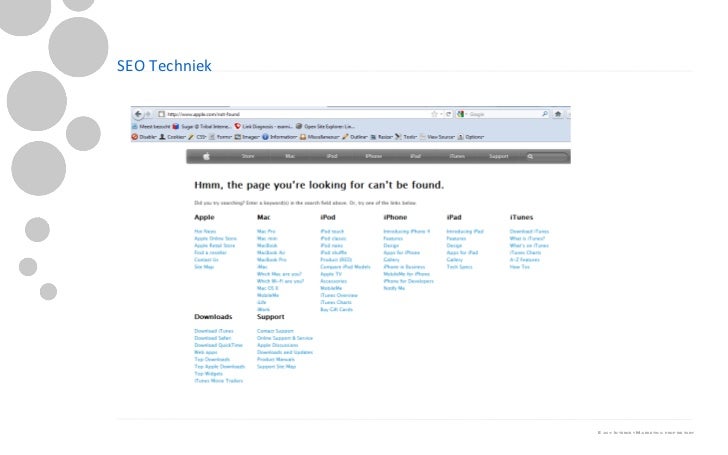The height and width of the screenshot is (455, 728).
Task: Select iPad in Apple navigation bar
Action: click(415, 156)
